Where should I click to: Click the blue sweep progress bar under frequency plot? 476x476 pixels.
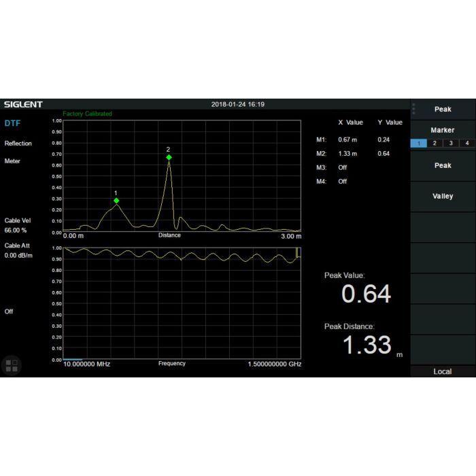click(x=72, y=360)
